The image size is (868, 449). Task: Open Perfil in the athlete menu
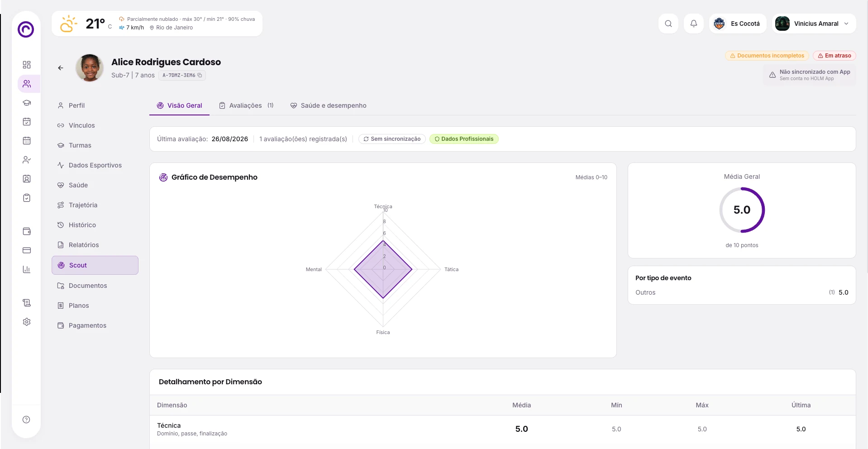coord(95,105)
